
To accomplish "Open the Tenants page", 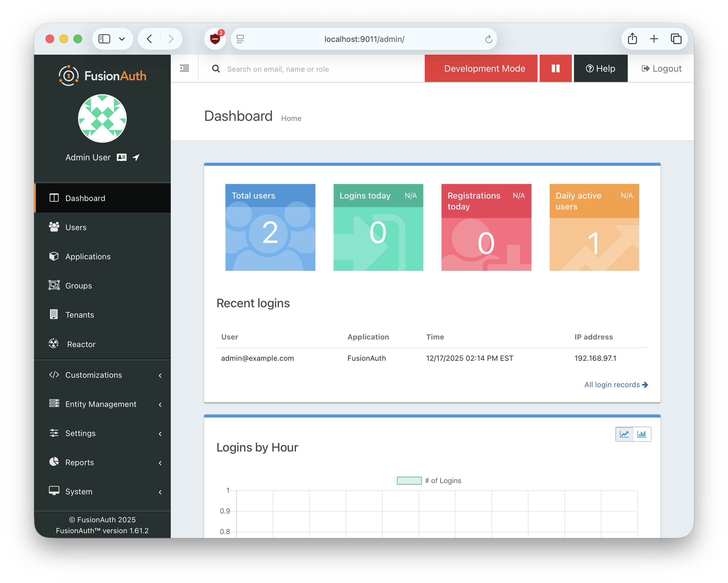I will tap(80, 315).
